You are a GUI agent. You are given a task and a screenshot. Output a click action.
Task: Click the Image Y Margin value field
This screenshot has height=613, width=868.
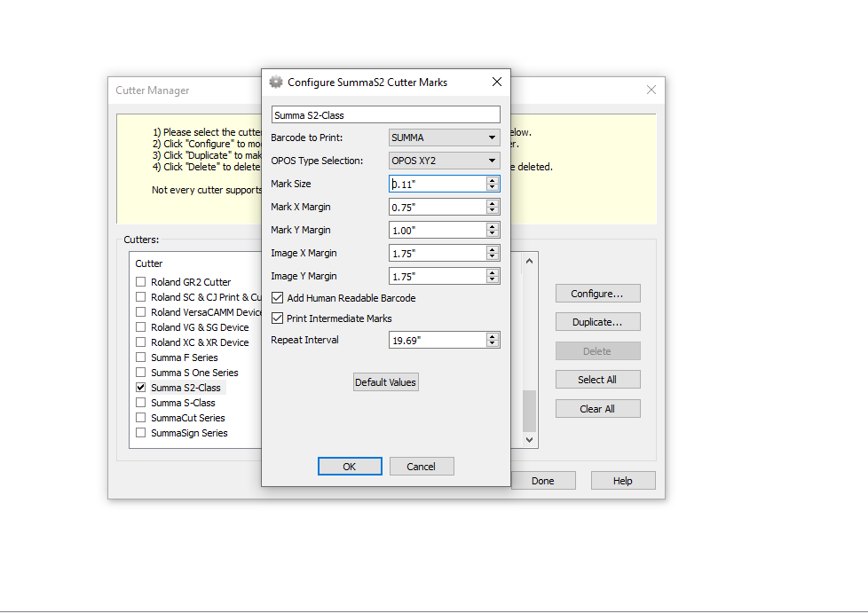438,277
